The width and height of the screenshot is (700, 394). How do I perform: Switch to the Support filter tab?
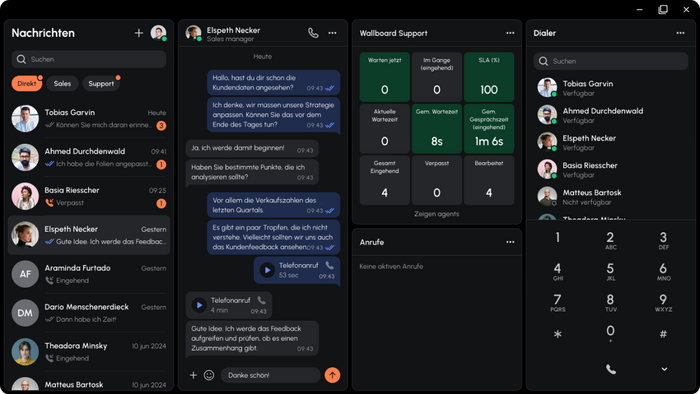click(x=101, y=83)
